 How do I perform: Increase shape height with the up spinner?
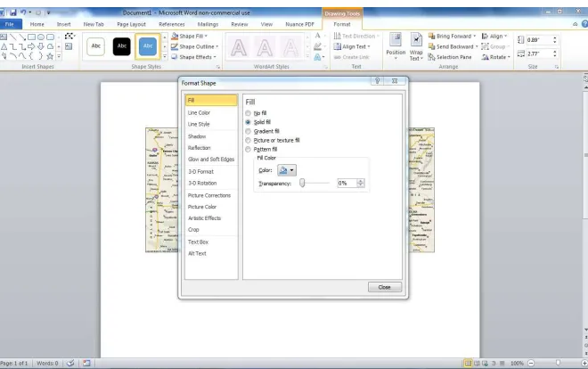(555, 37)
